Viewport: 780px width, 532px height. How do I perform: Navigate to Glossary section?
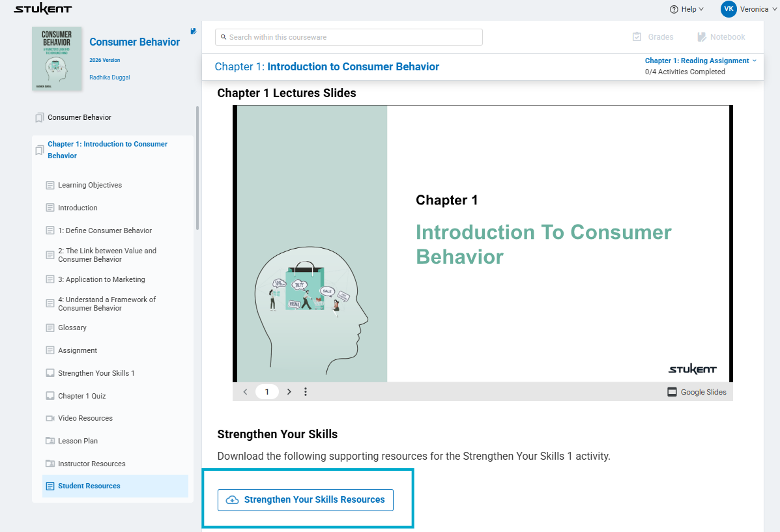(x=72, y=328)
